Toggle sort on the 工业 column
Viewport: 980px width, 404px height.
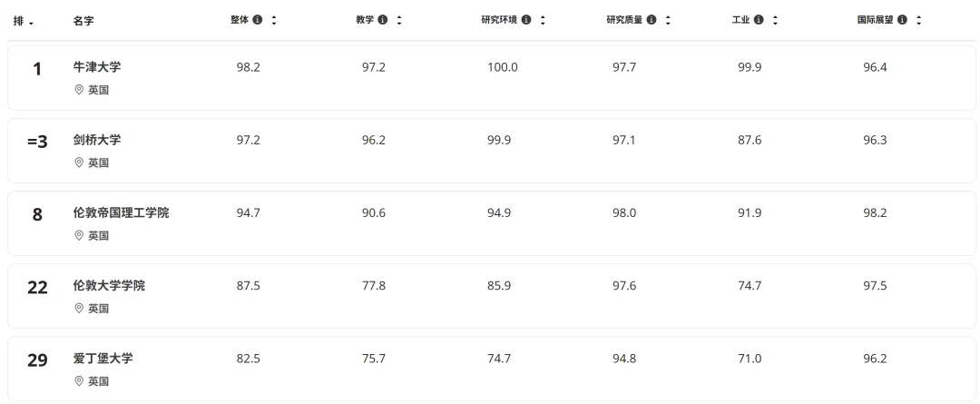coord(775,20)
